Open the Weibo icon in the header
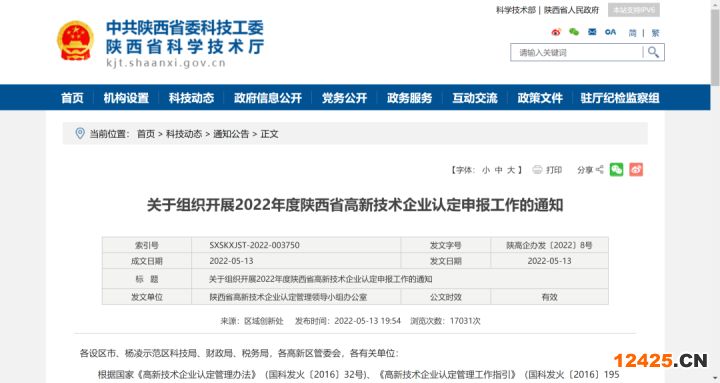This screenshot has width=720, height=383. [556, 32]
